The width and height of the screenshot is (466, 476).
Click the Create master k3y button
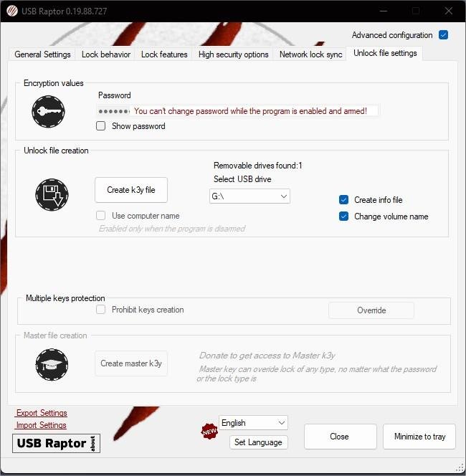point(131,363)
